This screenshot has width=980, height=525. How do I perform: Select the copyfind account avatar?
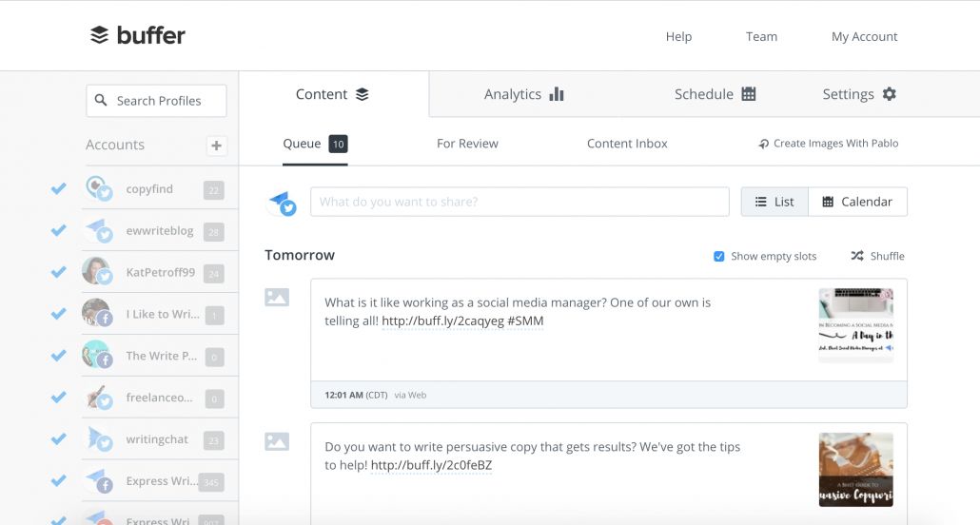click(97, 188)
